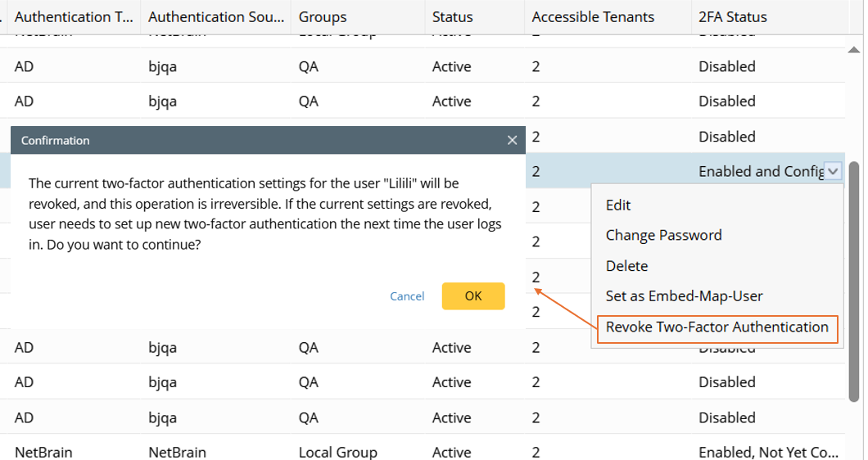Click the Local Group cell in bottom row
868x460 pixels.
(337, 452)
